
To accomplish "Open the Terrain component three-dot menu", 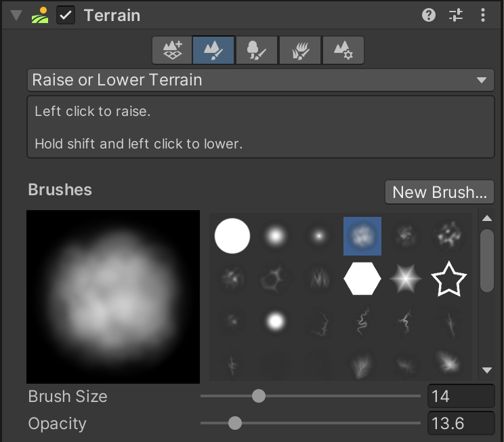I will tap(482, 15).
